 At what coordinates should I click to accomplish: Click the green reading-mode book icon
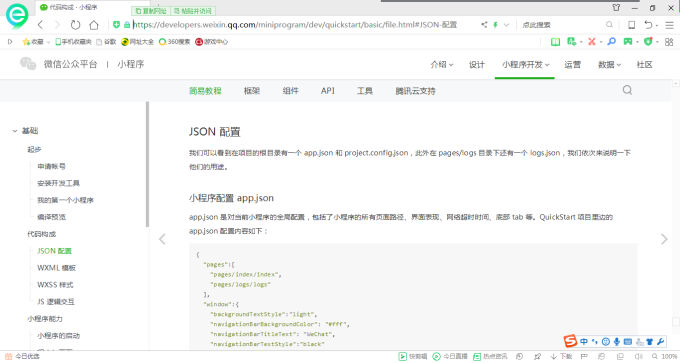pos(555,42)
